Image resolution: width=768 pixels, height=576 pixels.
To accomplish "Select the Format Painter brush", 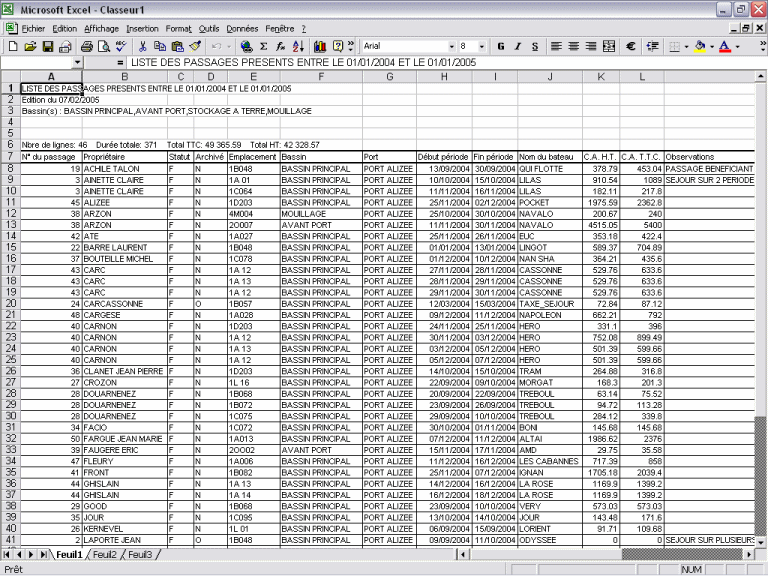I will pos(195,47).
